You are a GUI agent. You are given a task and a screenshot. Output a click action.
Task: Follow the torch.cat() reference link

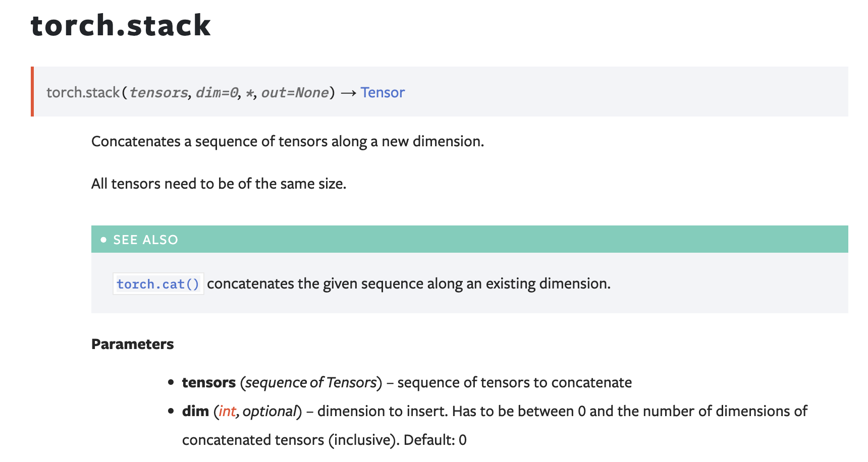(158, 284)
